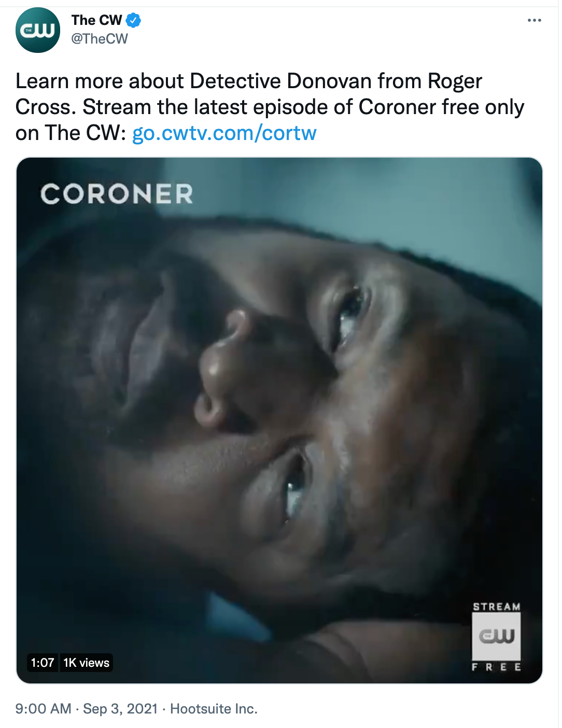Click the tweet text mentioning Detective Donovan
Viewport: 562px width, 728px height.
click(249, 81)
